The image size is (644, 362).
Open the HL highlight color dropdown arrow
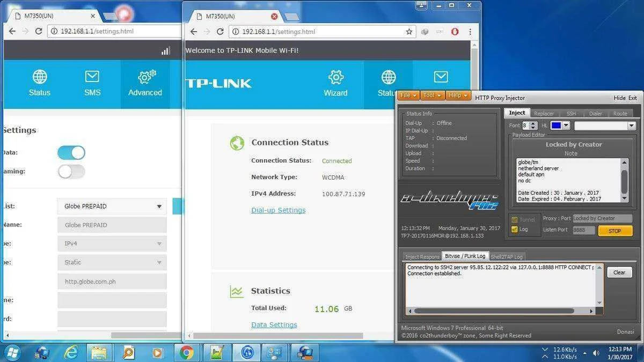[566, 125]
